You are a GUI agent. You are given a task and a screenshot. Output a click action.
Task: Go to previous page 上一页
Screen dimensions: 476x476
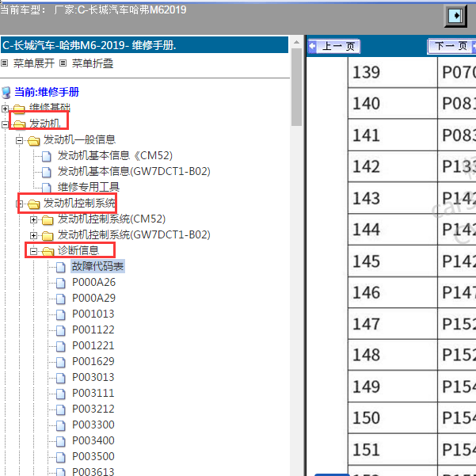pyautogui.click(x=333, y=47)
